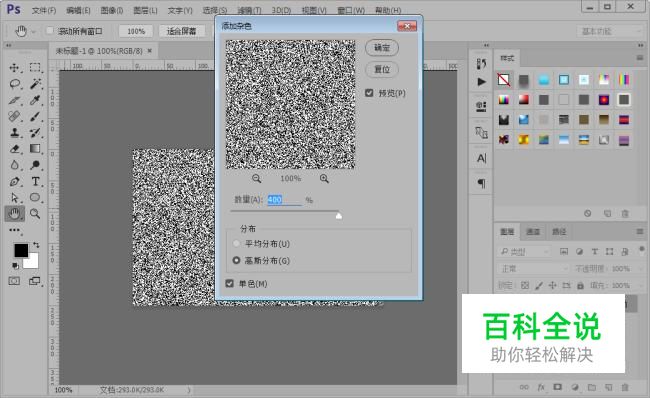Screen dimensions: 650x398
Task: Select the Eyedropper tool
Action: pyautogui.click(x=35, y=100)
